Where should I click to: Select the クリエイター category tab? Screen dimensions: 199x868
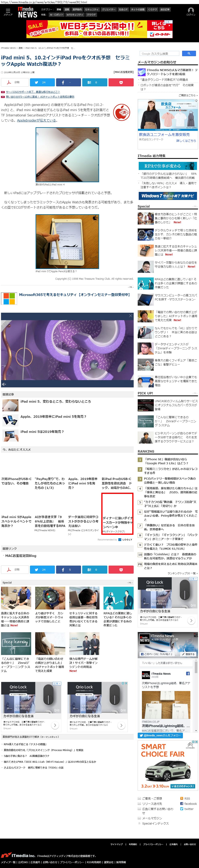coord(108,9)
